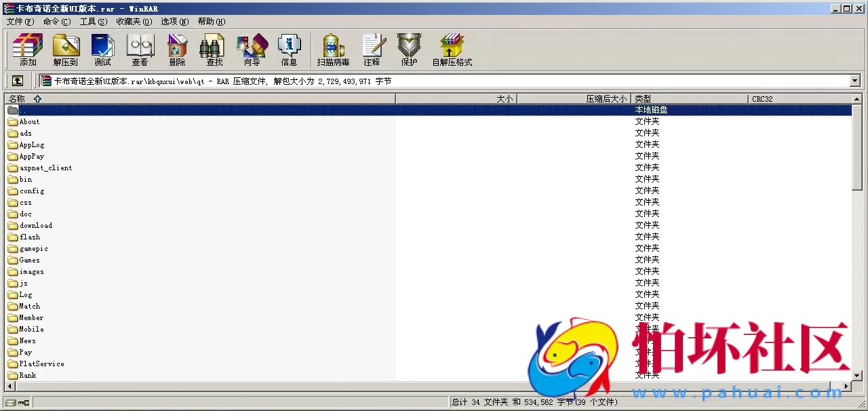Show archive 信息 (Info)
The width and height of the screenshot is (868, 411).
(x=289, y=50)
